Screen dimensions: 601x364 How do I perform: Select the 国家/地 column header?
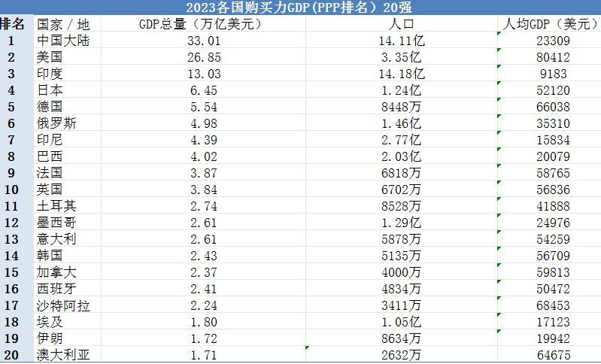click(x=67, y=23)
